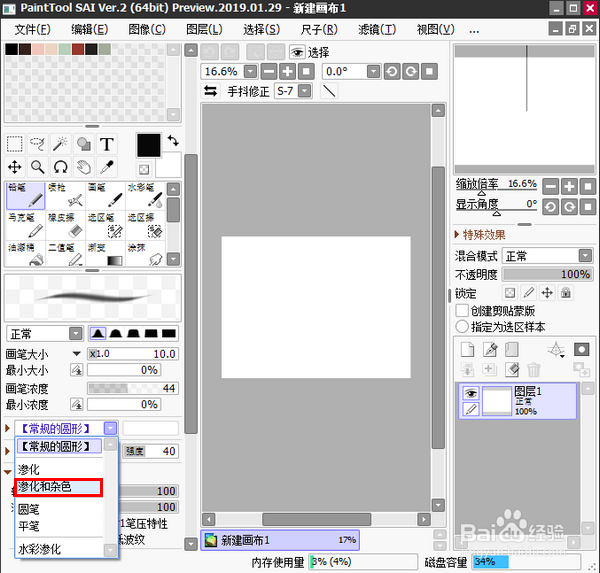Select 圆笔 in shape list
600x573 pixels.
pos(59,509)
